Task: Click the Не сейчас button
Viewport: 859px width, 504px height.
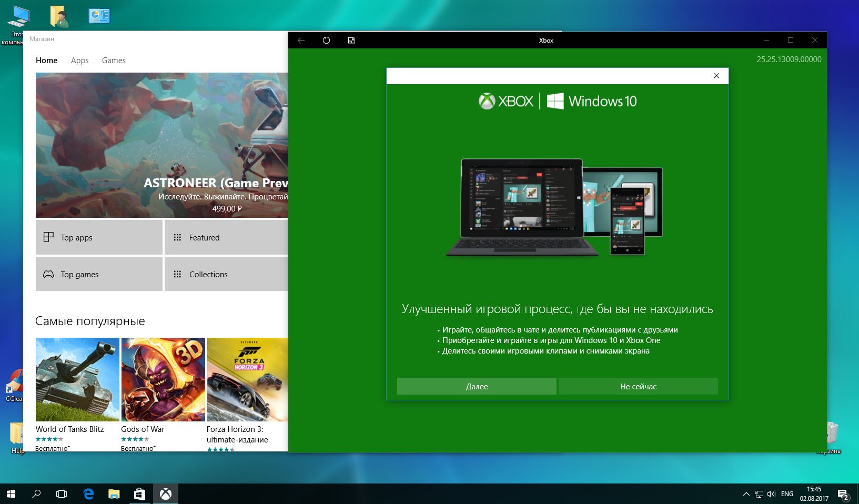Action: [638, 386]
